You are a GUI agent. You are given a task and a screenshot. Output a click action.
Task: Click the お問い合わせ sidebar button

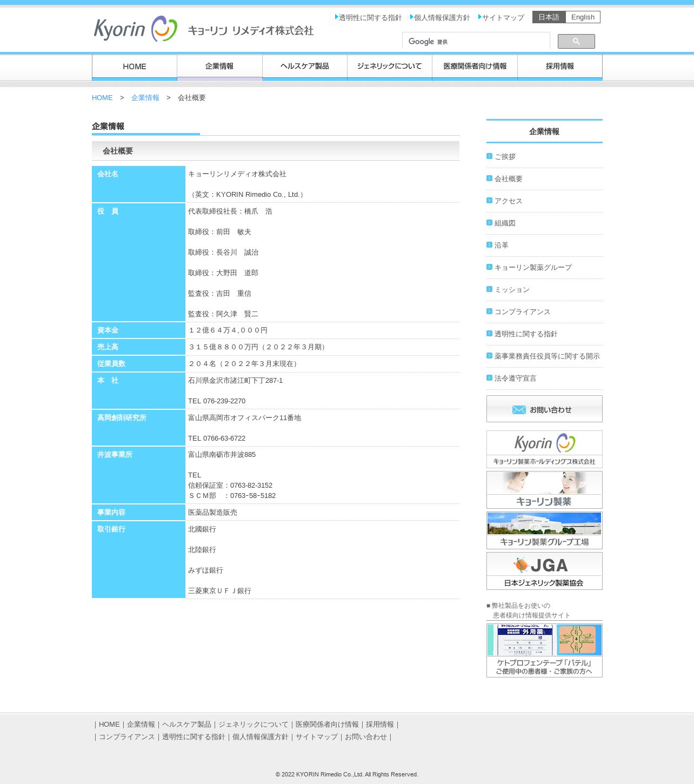pyautogui.click(x=544, y=409)
